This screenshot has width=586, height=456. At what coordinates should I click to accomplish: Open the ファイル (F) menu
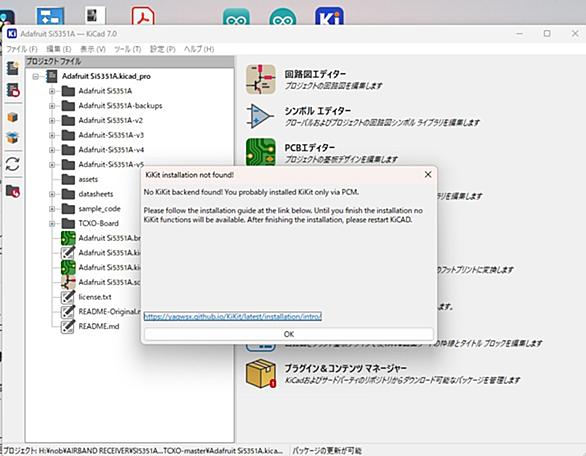22,49
